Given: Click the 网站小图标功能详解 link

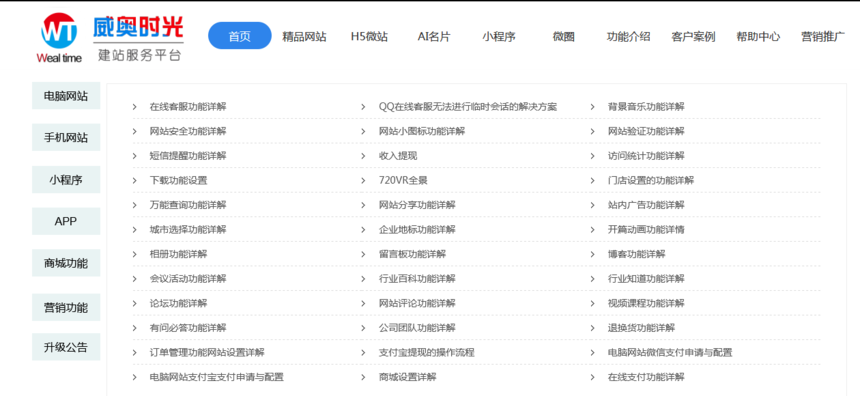Looking at the screenshot, I should point(422,132).
